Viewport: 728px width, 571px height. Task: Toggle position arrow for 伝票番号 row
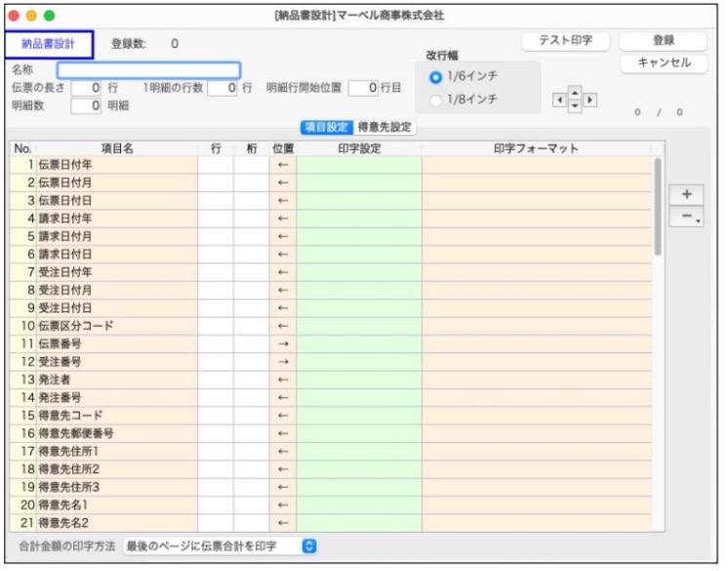click(x=283, y=344)
